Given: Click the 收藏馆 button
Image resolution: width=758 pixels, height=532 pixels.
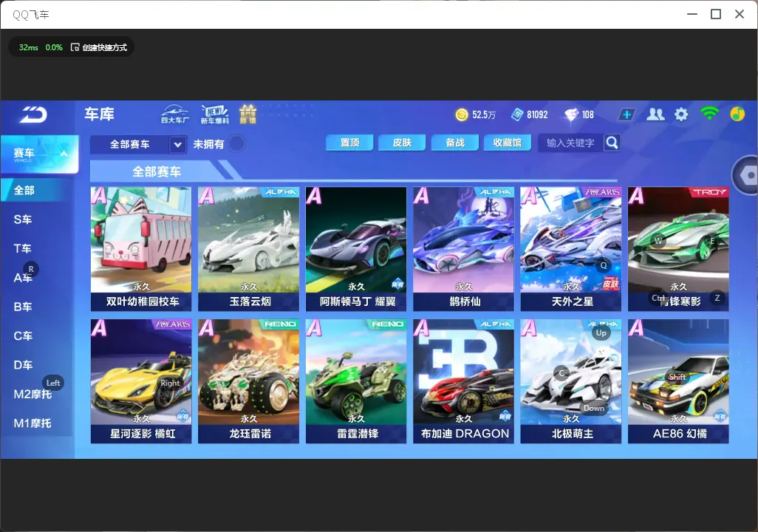Looking at the screenshot, I should point(507,143).
